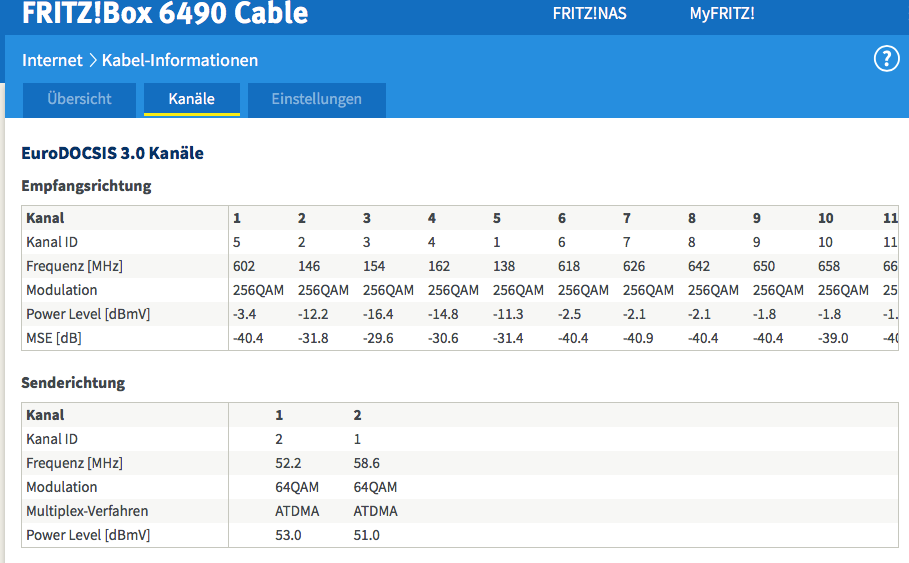Click downstream frequency value 602
The image size is (909, 563).
coord(244,266)
